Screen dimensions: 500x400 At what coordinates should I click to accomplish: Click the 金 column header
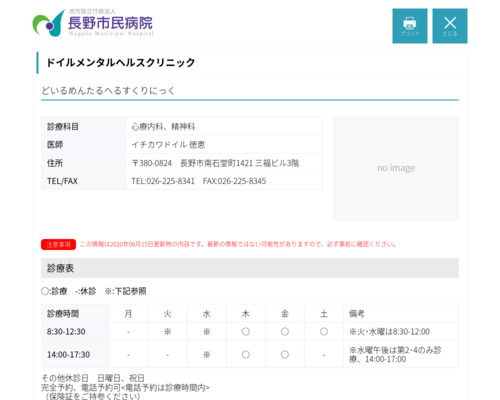click(x=285, y=314)
